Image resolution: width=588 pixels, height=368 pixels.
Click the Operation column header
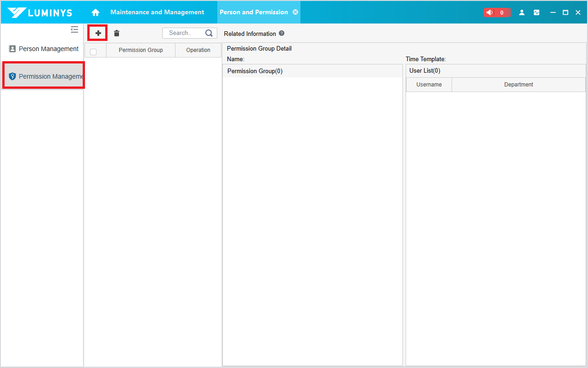[198, 50]
